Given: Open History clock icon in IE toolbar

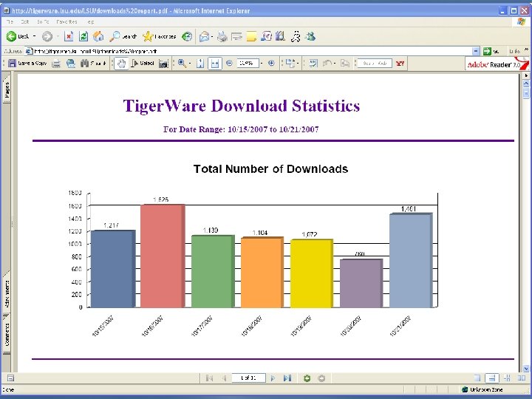Looking at the screenshot, I should point(187,36).
